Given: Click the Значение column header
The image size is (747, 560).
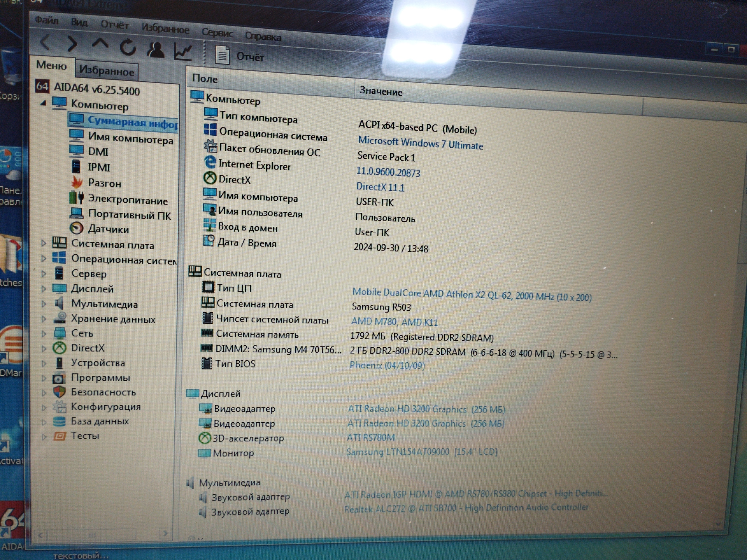Looking at the screenshot, I should [498, 96].
